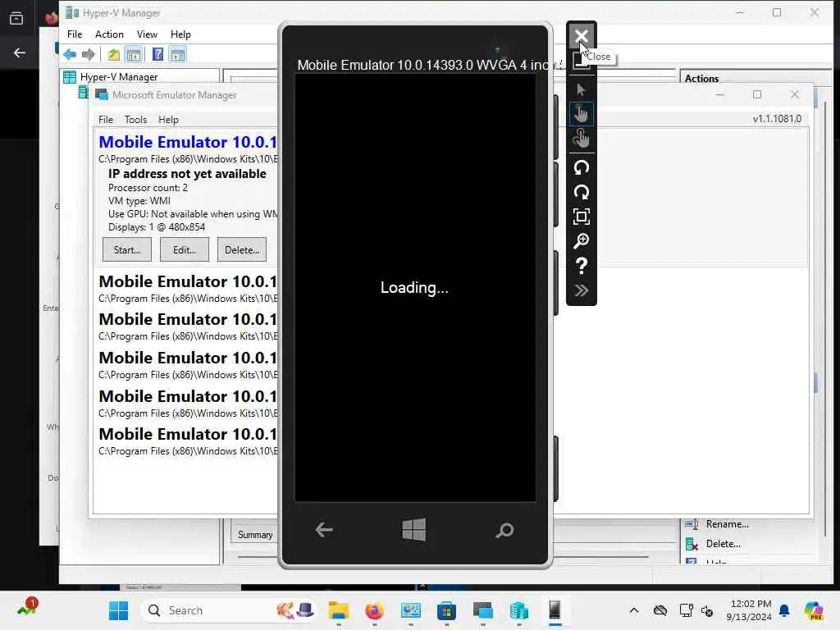Expand hidden system tray icons chevron
The height and width of the screenshot is (630, 840).
point(634,610)
